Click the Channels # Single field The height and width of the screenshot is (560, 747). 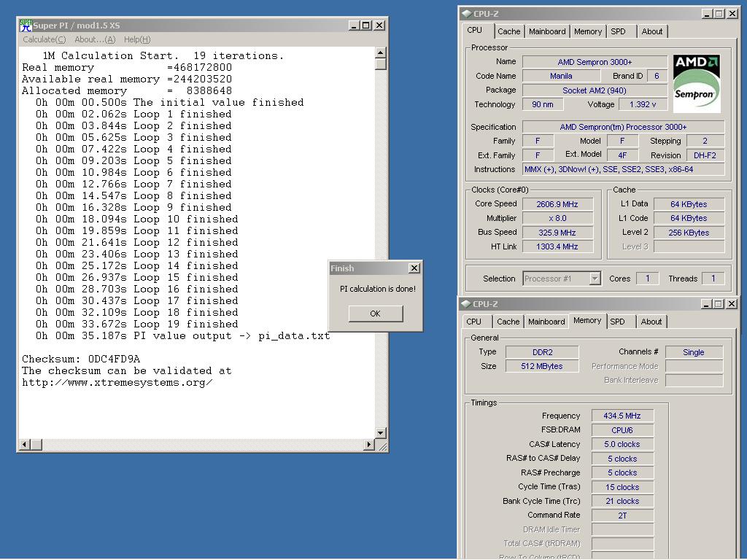(694, 352)
